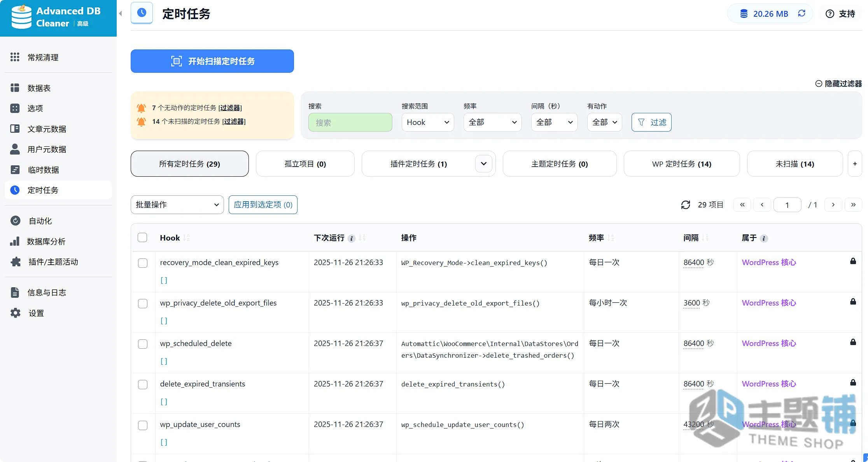Select 定时任务 in the sidebar

click(58, 190)
